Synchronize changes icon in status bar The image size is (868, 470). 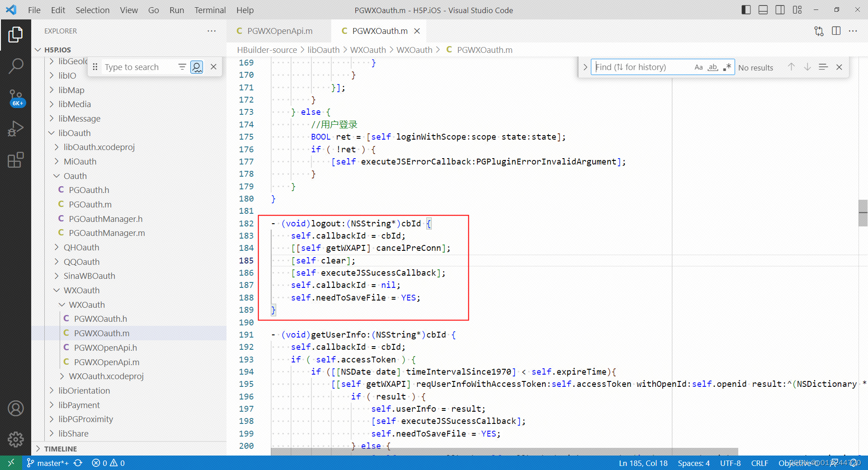(78, 463)
